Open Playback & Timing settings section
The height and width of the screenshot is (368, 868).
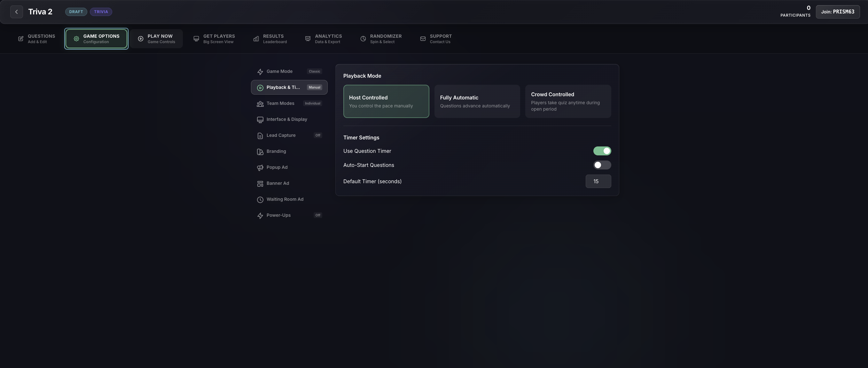pyautogui.click(x=289, y=87)
